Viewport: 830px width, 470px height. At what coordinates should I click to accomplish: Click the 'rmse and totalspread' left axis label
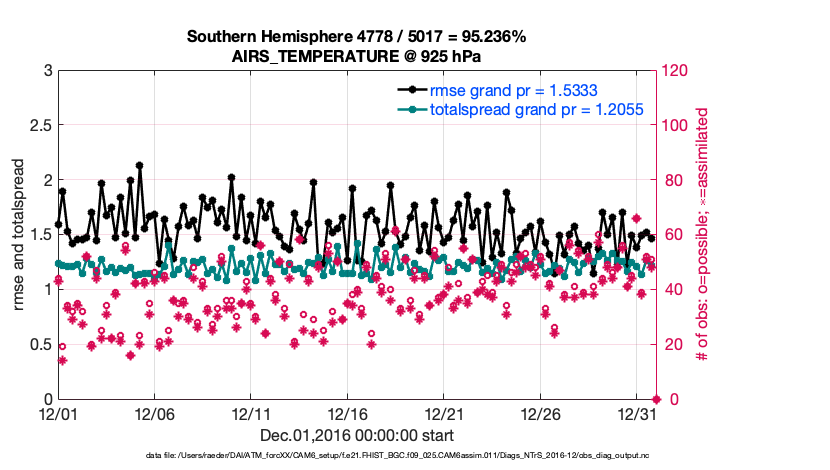(21, 235)
